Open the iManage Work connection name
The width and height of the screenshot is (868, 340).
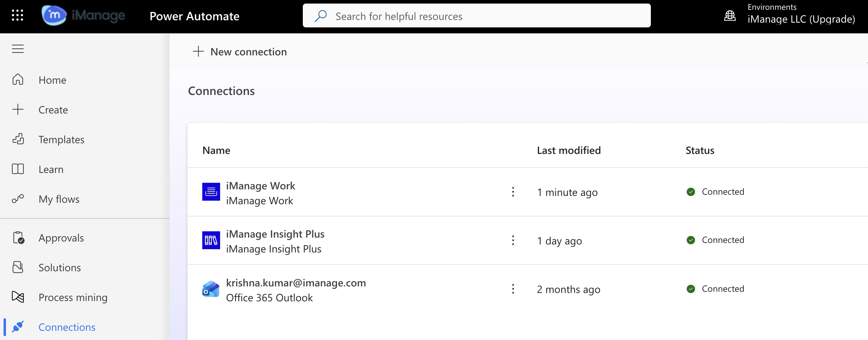click(261, 186)
